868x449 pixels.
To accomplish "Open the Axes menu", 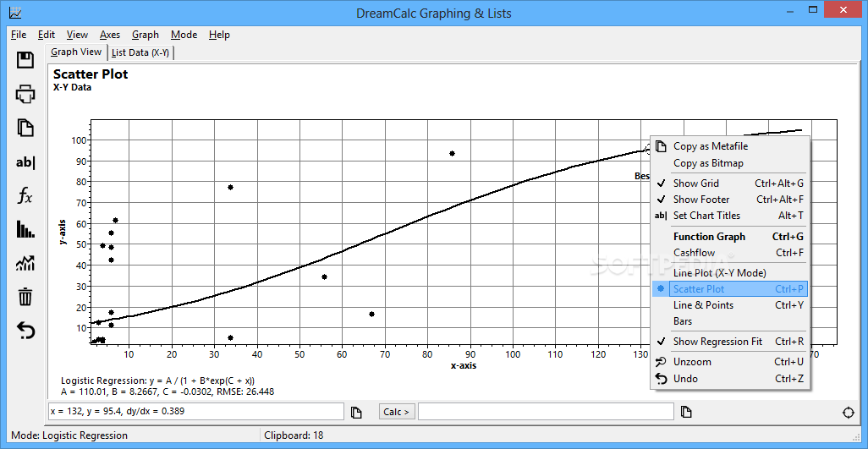I will pyautogui.click(x=110, y=35).
